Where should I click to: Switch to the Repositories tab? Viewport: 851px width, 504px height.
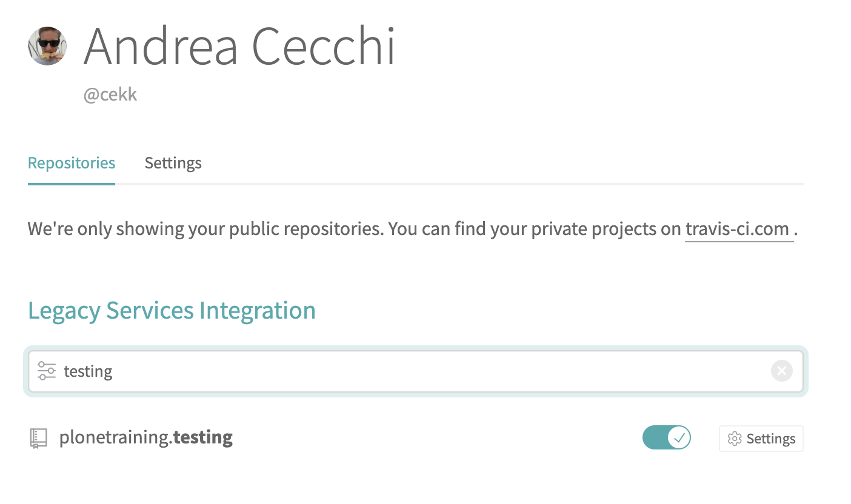point(72,163)
